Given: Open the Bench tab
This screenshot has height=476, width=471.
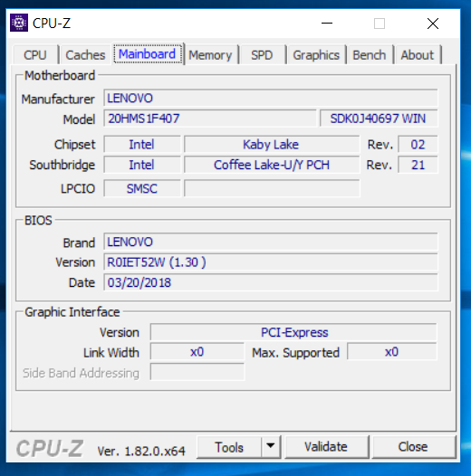Looking at the screenshot, I should pyautogui.click(x=370, y=55).
